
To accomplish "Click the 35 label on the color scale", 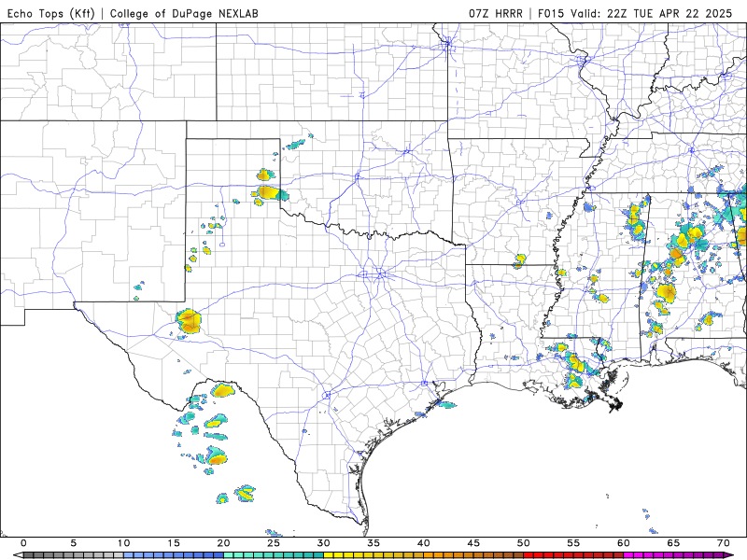I will point(373,543).
